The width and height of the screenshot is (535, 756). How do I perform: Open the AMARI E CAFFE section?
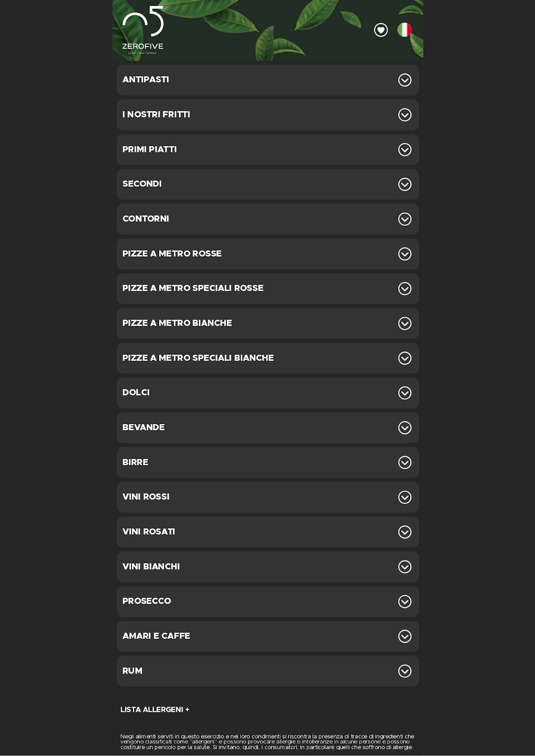click(267, 636)
